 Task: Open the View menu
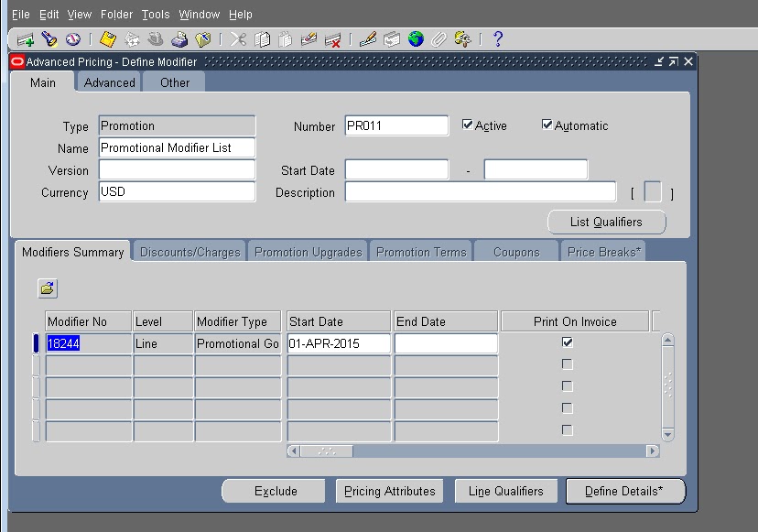80,15
